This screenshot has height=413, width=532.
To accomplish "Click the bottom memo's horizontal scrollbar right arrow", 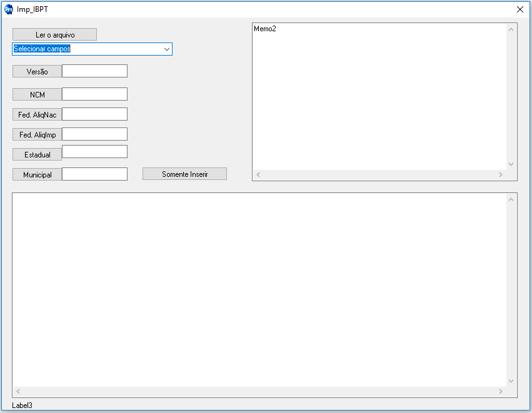I will [x=501, y=391].
